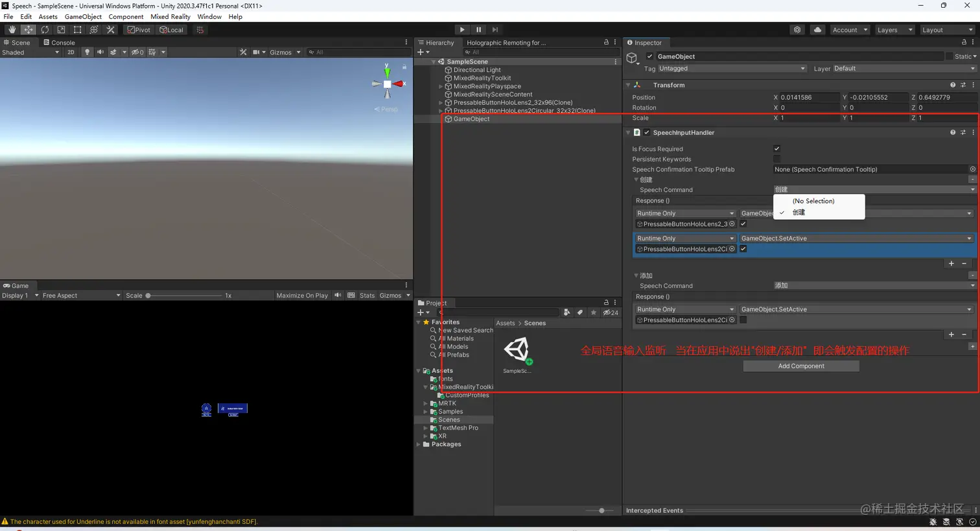980x531 pixels.
Task: Toggle scene grid visibility icon
Action: tap(152, 53)
